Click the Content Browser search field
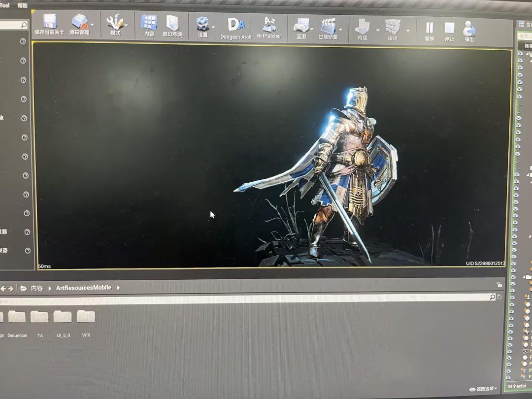This screenshot has width=532, height=399. 244,299
